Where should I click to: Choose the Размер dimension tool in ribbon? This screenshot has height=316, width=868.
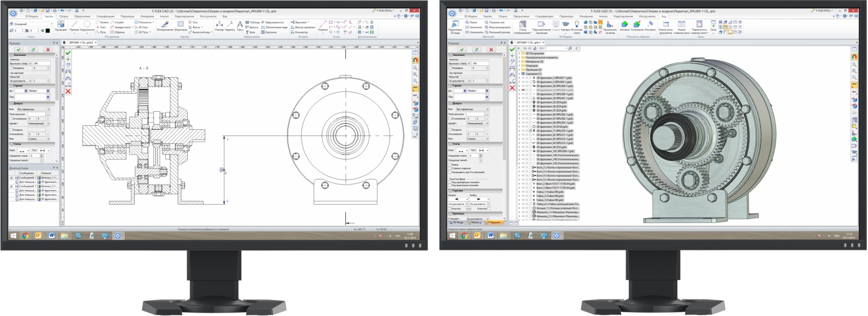pos(218,25)
